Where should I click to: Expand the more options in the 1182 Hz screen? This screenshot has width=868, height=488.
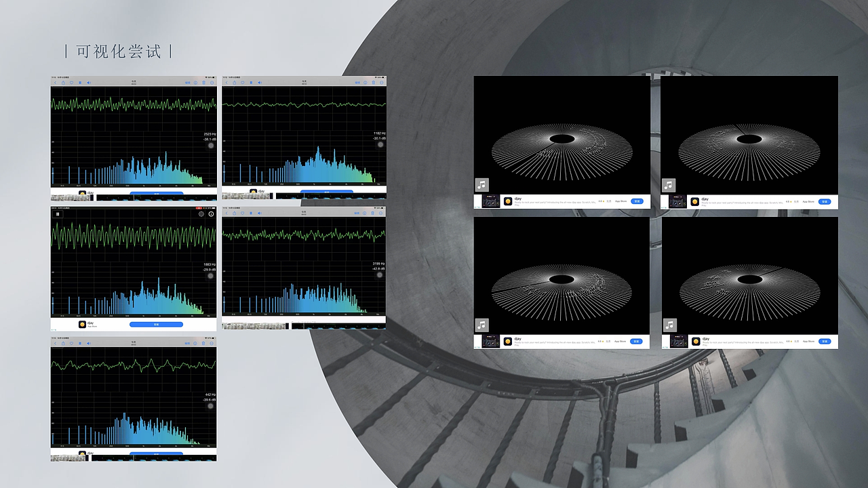381,83
